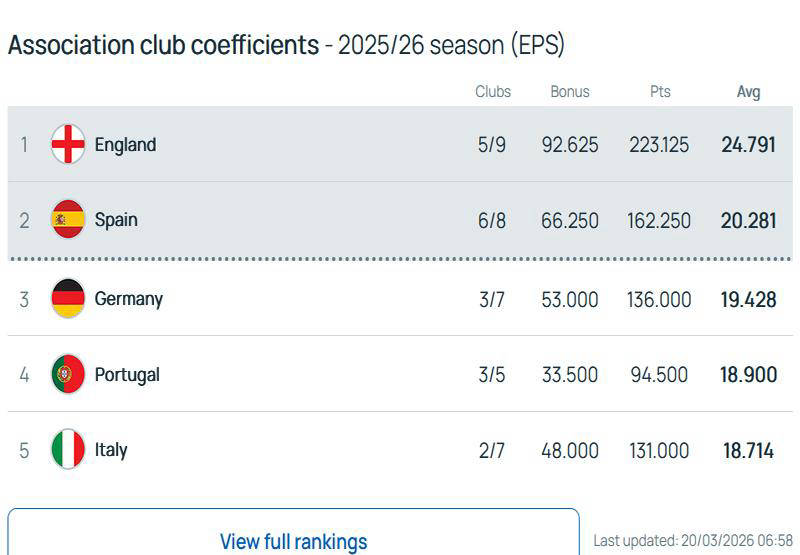Click the Spain flag icon
800x555 pixels.
(x=68, y=219)
